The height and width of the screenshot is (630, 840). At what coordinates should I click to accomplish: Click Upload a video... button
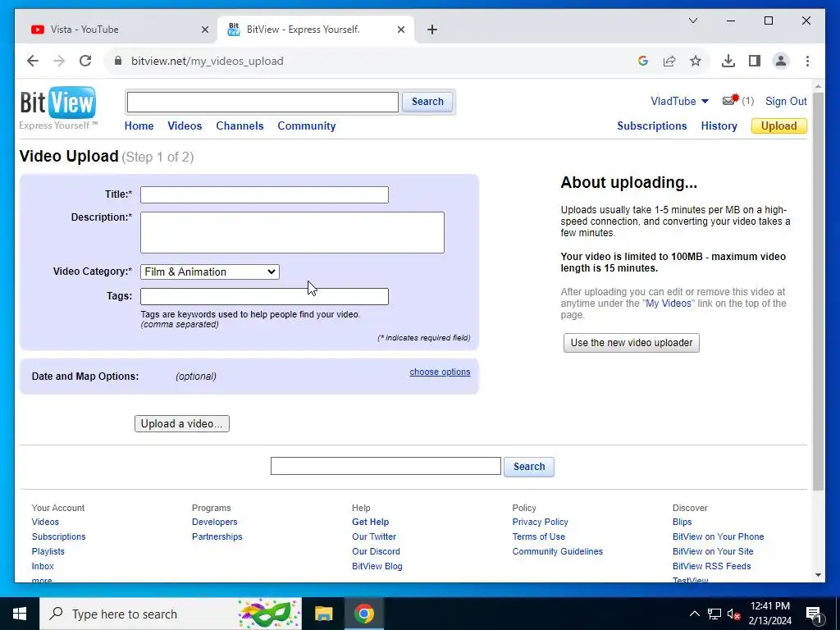[181, 424]
